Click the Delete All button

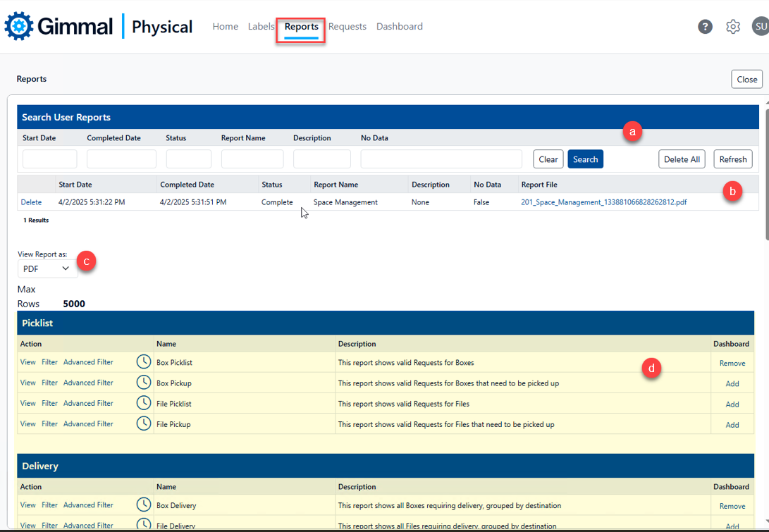coord(682,159)
